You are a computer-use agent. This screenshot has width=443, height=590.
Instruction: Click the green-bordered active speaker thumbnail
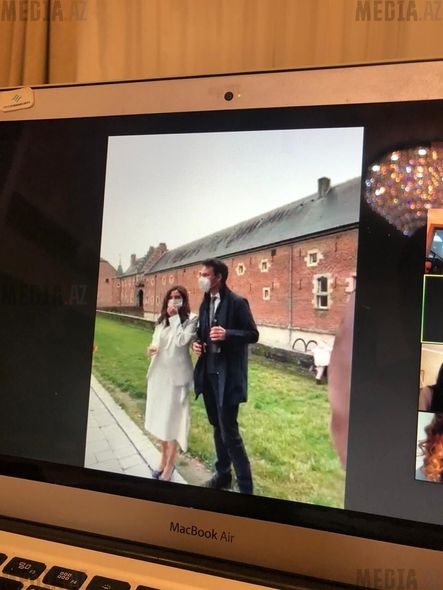[x=433, y=309]
